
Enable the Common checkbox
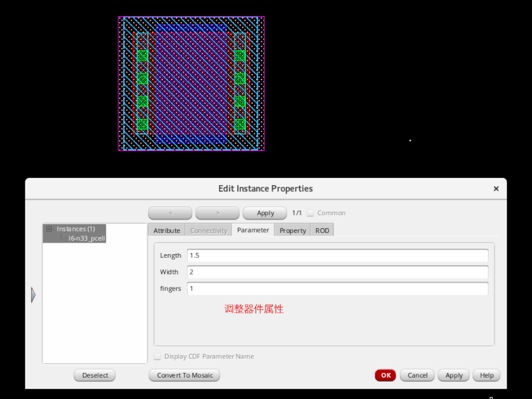(x=310, y=213)
